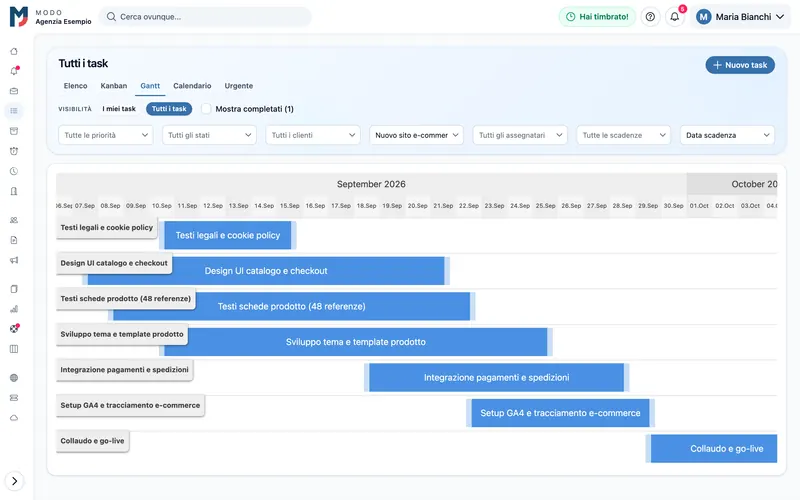Click the Hai timbrato! button
The height and width of the screenshot is (500, 800).
(597, 17)
